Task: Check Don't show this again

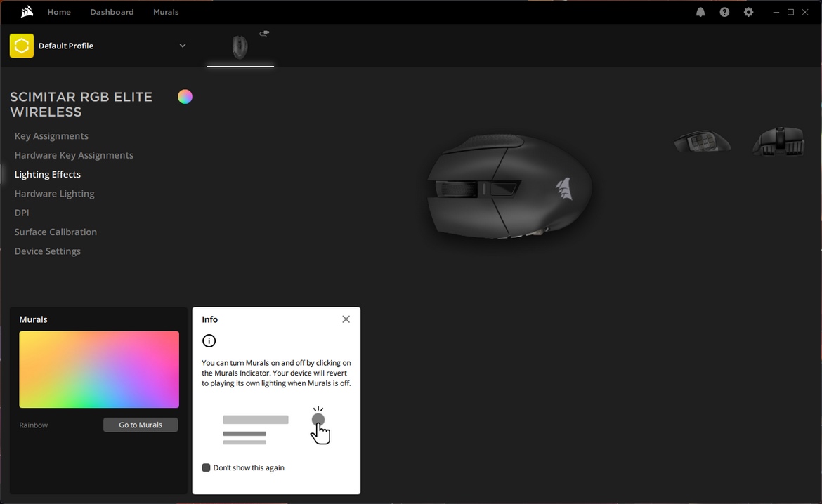Action: tap(206, 468)
